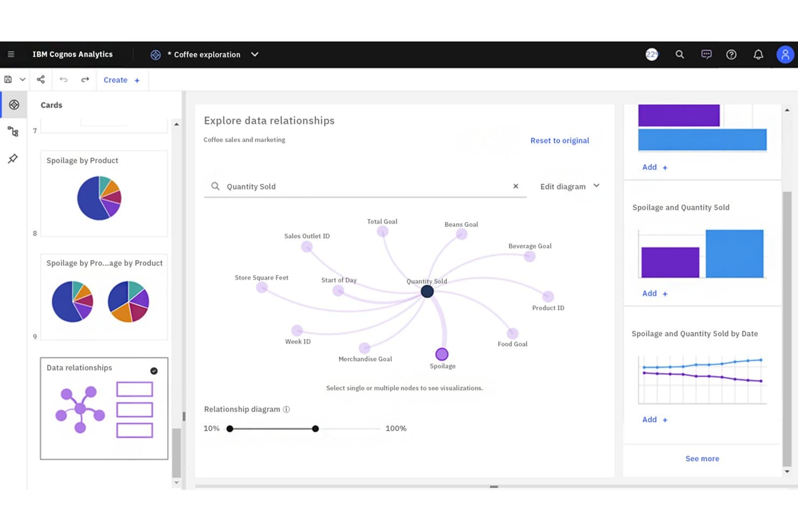Image resolution: width=798 pixels, height=532 pixels.
Task: Click the Cards panel scroll down arrow
Action: [x=176, y=482]
